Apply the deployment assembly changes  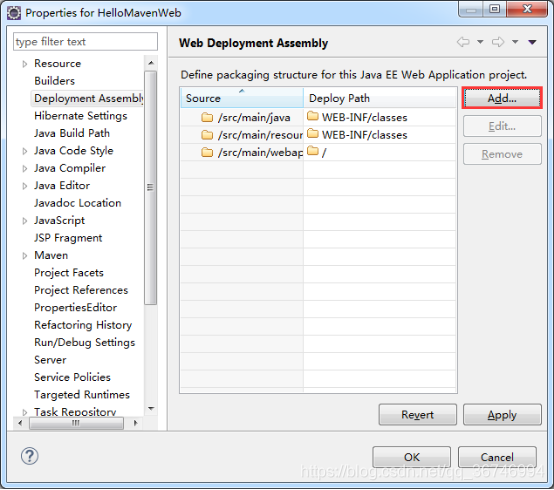tap(502, 414)
